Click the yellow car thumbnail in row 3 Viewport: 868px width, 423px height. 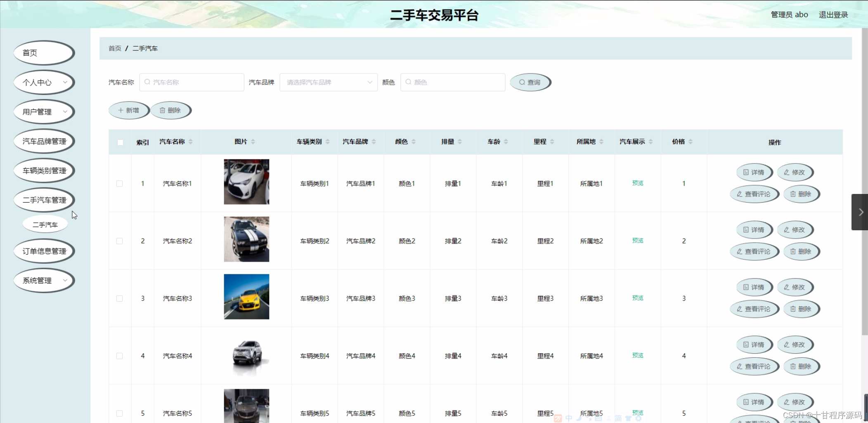click(246, 297)
